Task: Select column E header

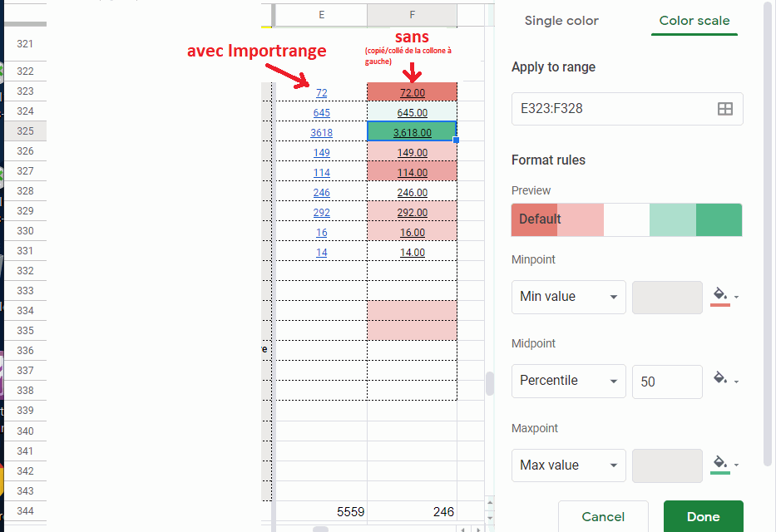Action: [x=321, y=15]
